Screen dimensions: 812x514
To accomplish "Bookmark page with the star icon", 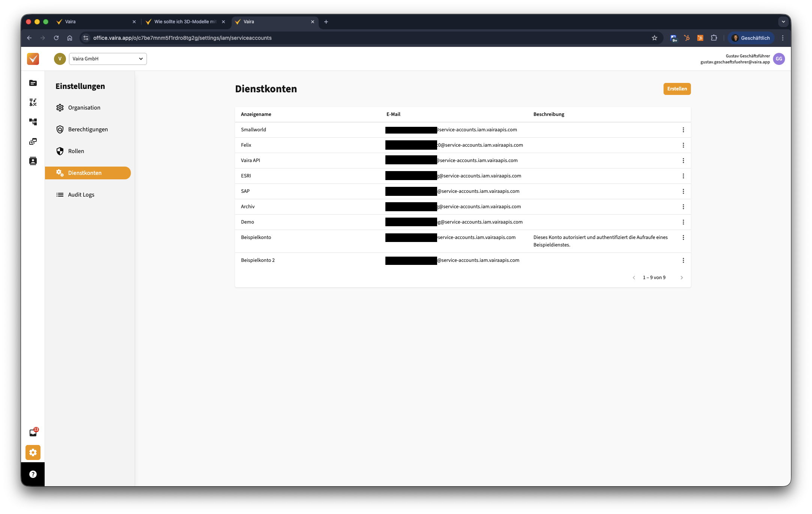I will [654, 38].
